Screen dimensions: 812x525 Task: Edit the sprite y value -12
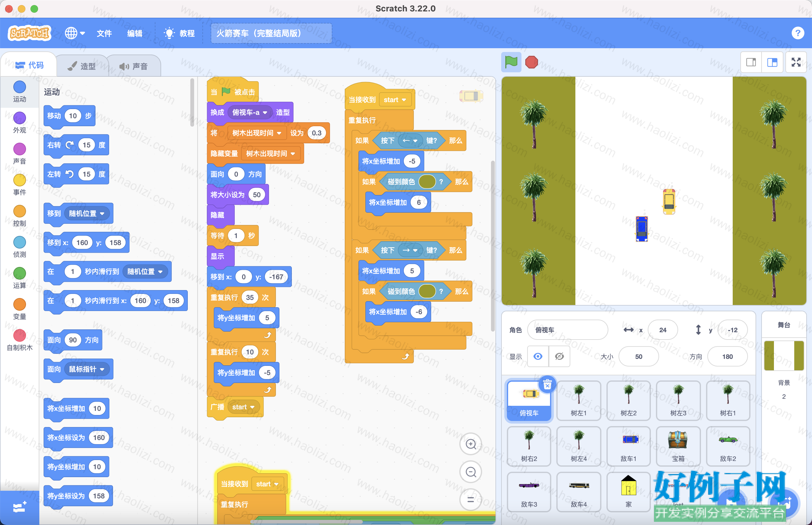(x=732, y=330)
